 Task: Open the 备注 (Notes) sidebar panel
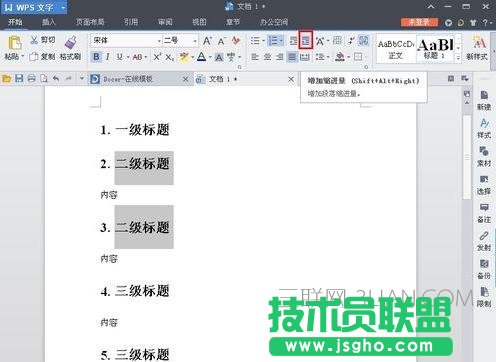[x=484, y=213]
